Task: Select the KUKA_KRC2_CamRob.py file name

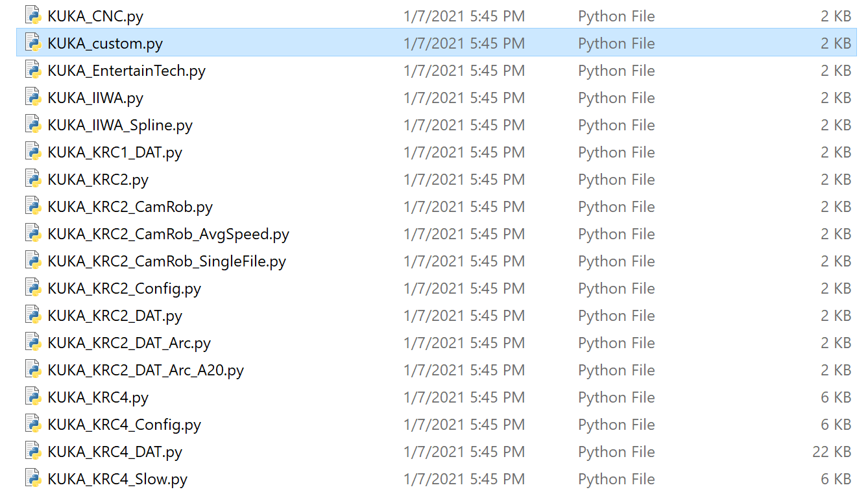Action: click(x=130, y=207)
